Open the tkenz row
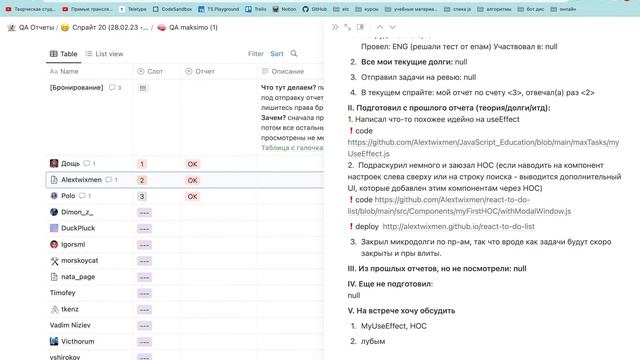The height and width of the screenshot is (360, 640). click(70, 309)
